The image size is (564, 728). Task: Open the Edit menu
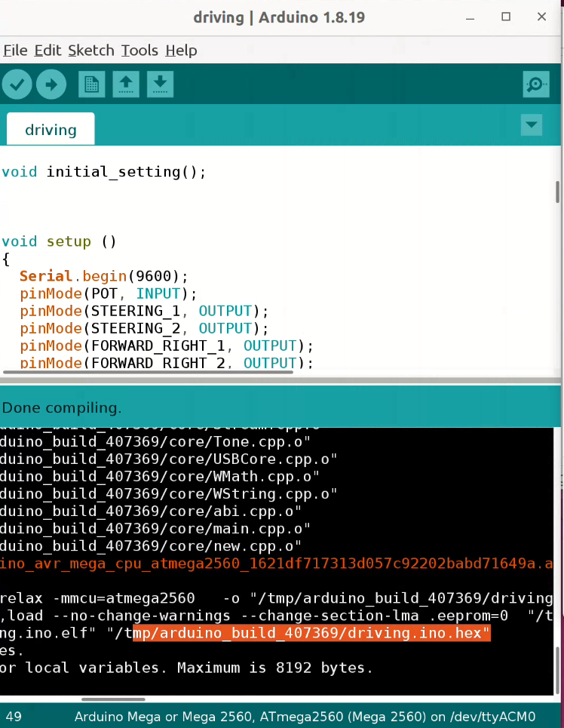(48, 50)
